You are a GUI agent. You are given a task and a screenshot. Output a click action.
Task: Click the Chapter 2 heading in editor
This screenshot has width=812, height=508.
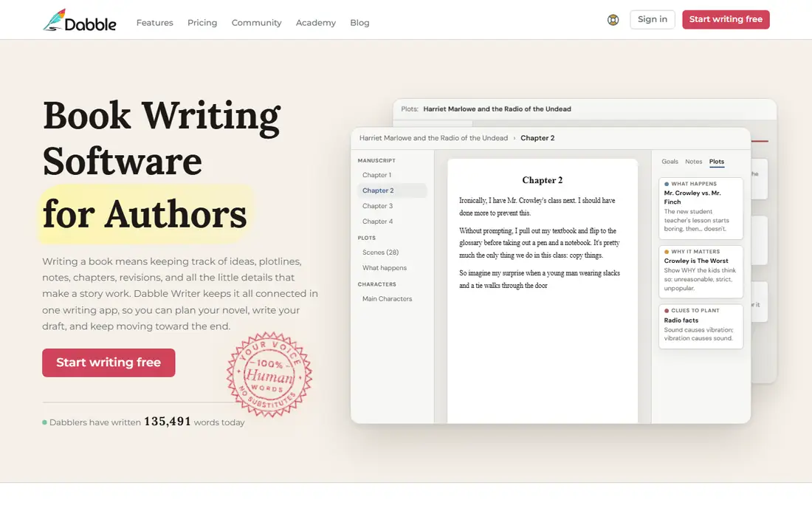(x=543, y=180)
